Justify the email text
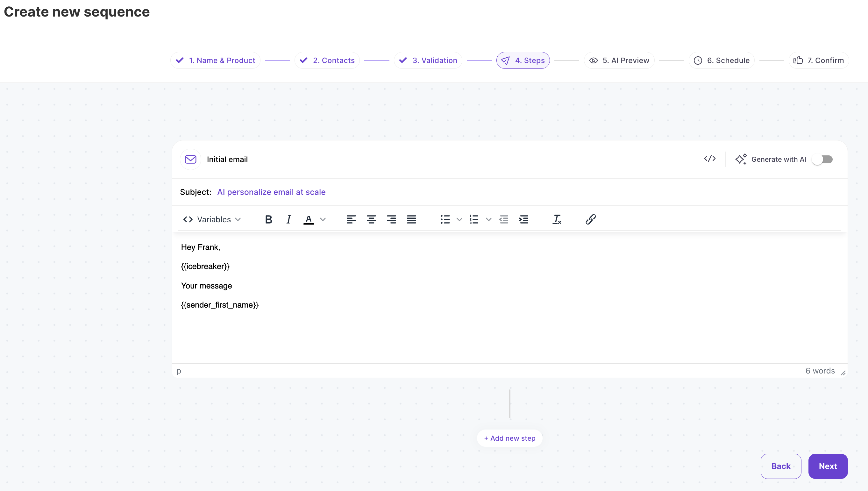The image size is (868, 491). coord(411,219)
